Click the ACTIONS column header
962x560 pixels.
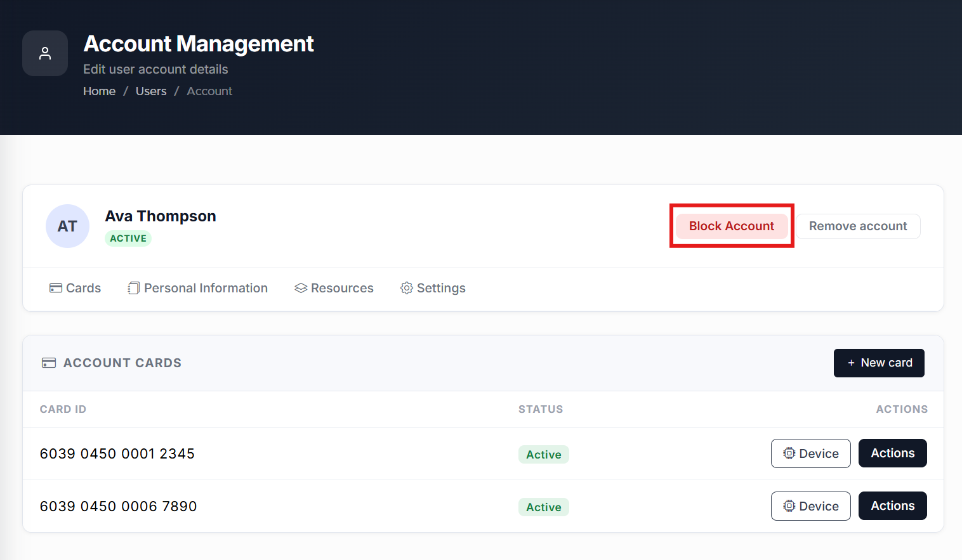tap(902, 409)
